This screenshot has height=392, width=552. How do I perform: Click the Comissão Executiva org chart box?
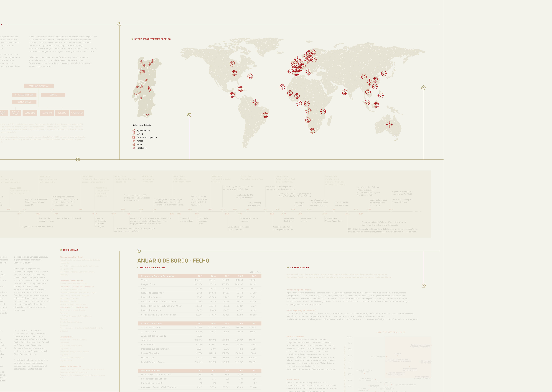[39, 86]
